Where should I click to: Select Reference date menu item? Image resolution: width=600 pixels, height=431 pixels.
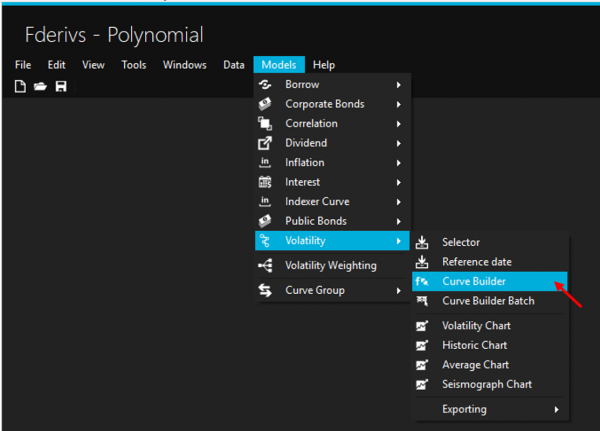click(477, 262)
